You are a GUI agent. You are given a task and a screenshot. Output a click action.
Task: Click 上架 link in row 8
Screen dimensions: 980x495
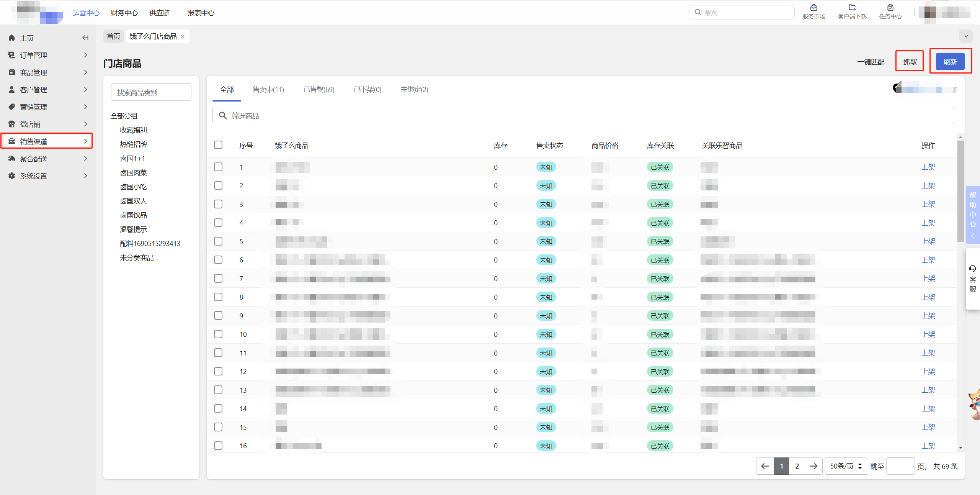[928, 297]
